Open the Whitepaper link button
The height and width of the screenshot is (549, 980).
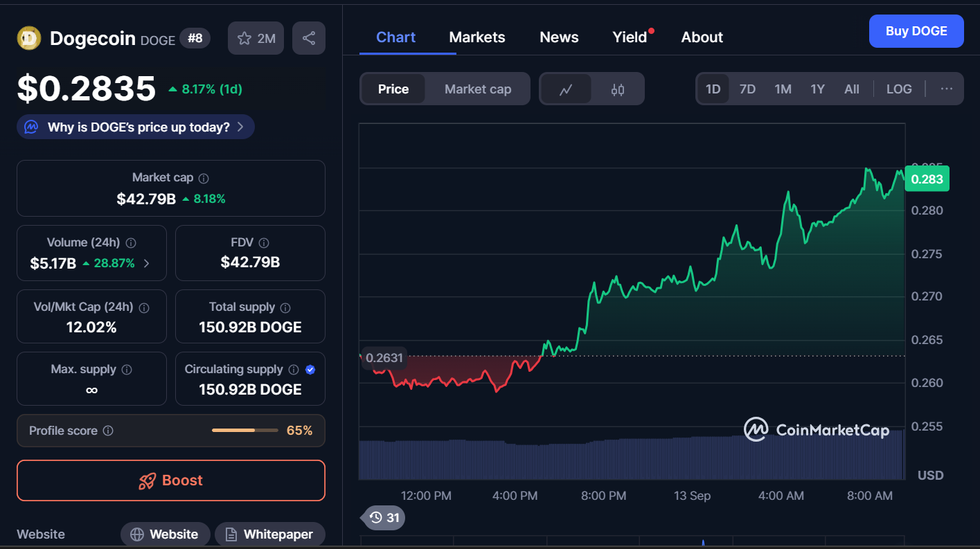(269, 534)
